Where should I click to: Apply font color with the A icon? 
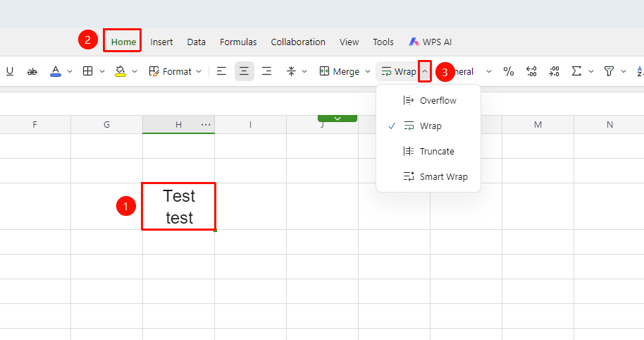[56, 71]
